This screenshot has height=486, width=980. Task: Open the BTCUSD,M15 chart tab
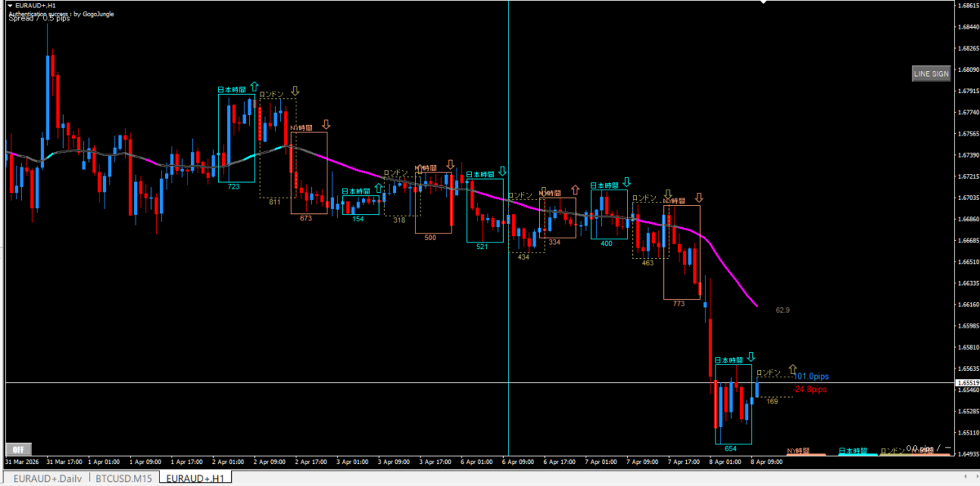coord(123,478)
